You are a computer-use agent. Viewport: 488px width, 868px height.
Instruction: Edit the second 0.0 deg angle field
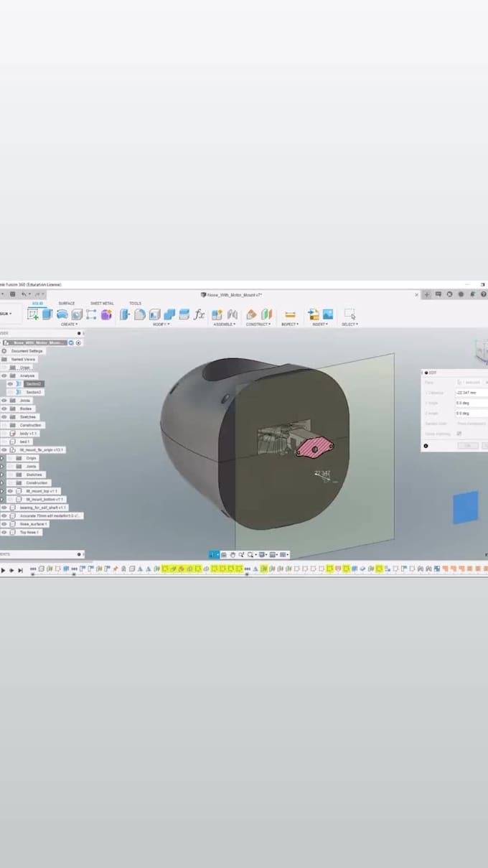click(471, 413)
